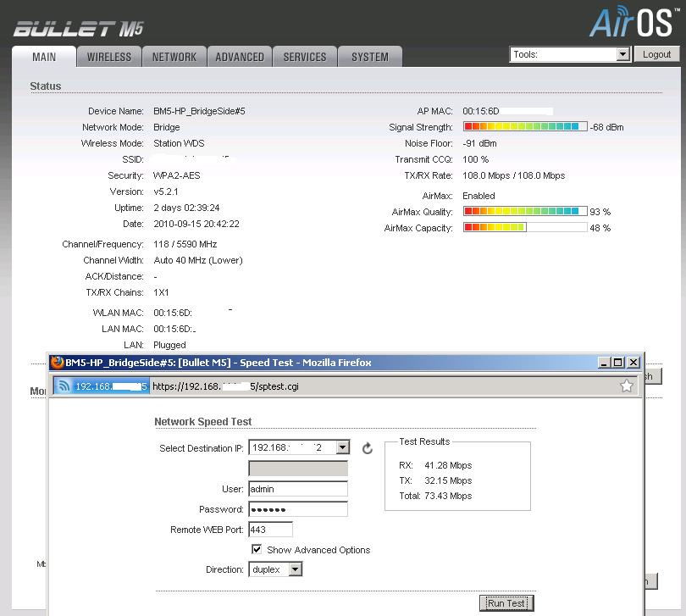
Task: Click the AirMax Capacity bar
Action: [x=525, y=227]
